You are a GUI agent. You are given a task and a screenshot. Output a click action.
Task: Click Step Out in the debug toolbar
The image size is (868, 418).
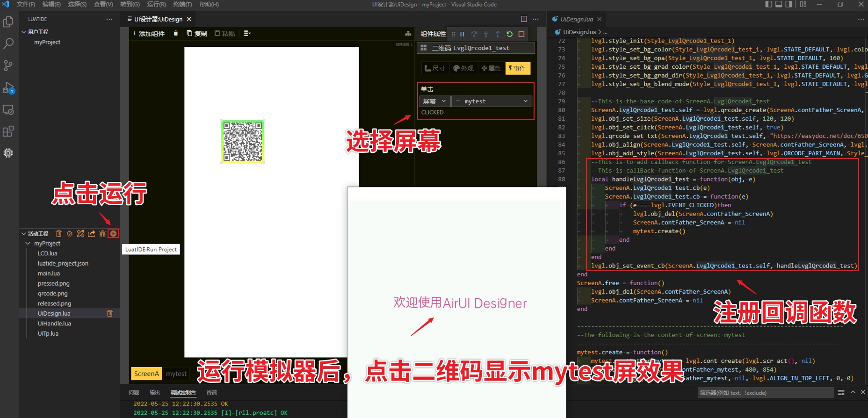tap(498, 34)
